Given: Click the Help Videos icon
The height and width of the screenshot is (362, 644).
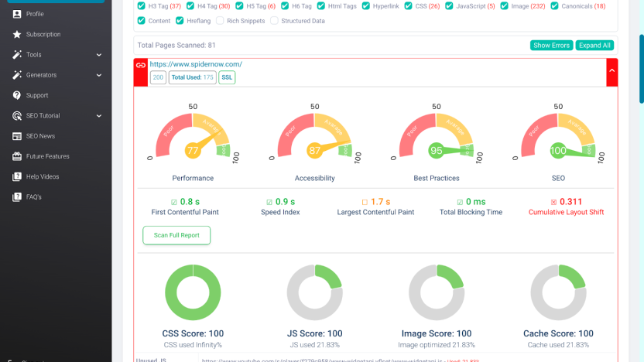Looking at the screenshot, I should pyautogui.click(x=17, y=177).
